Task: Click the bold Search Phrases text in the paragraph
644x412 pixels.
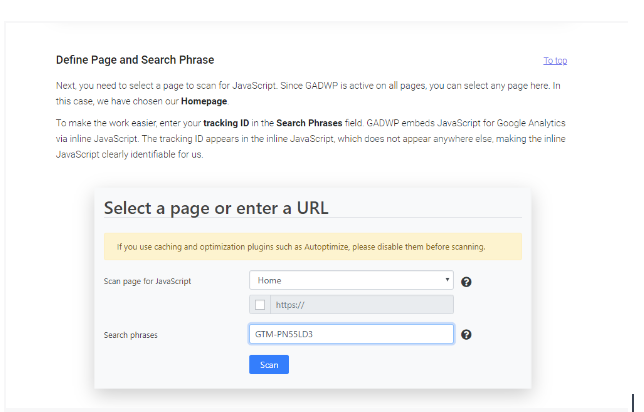Action: [309, 123]
